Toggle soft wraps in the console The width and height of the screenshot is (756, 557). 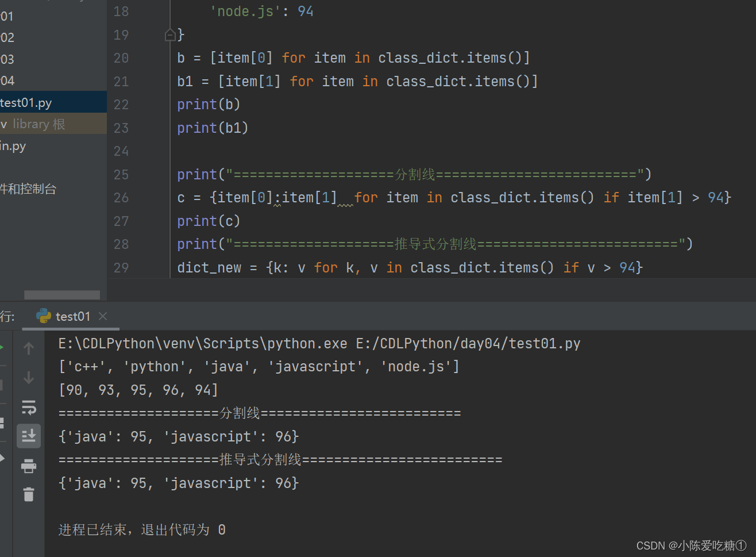[29, 408]
